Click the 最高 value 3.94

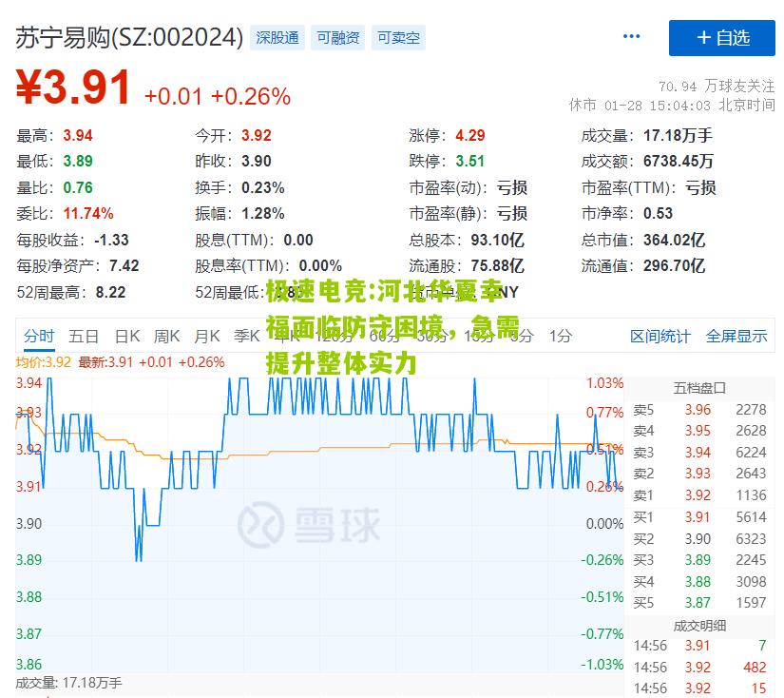[x=78, y=136]
